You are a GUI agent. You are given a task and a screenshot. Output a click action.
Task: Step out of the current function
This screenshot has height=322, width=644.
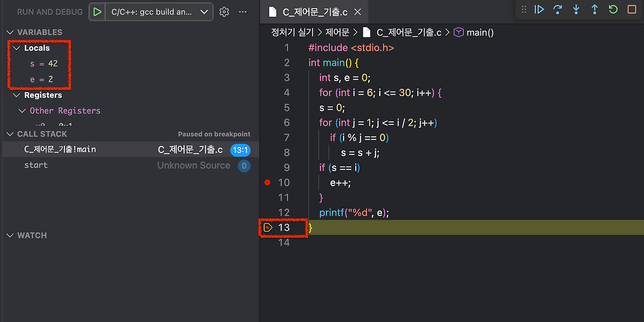(594, 9)
